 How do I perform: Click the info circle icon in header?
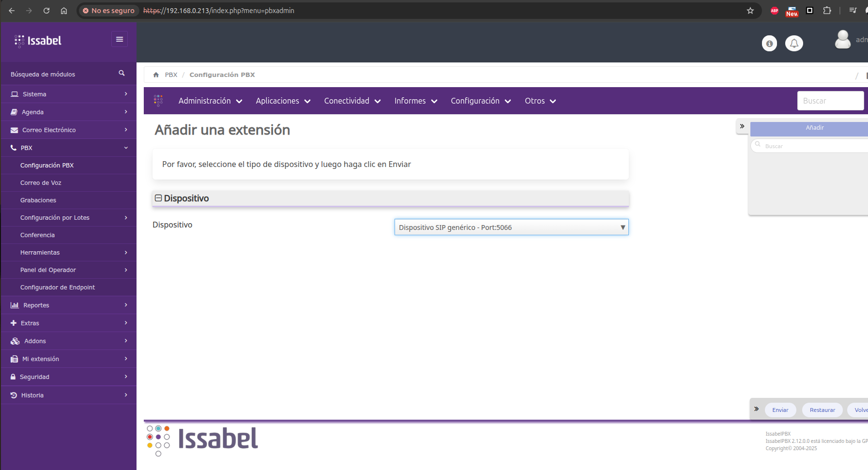(x=769, y=44)
